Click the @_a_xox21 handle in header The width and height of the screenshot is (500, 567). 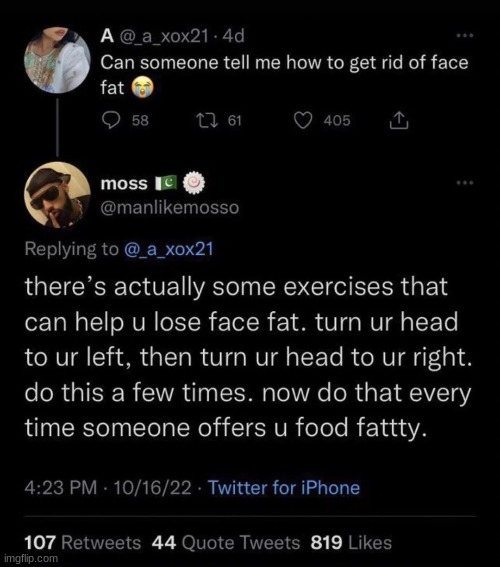pos(164,36)
